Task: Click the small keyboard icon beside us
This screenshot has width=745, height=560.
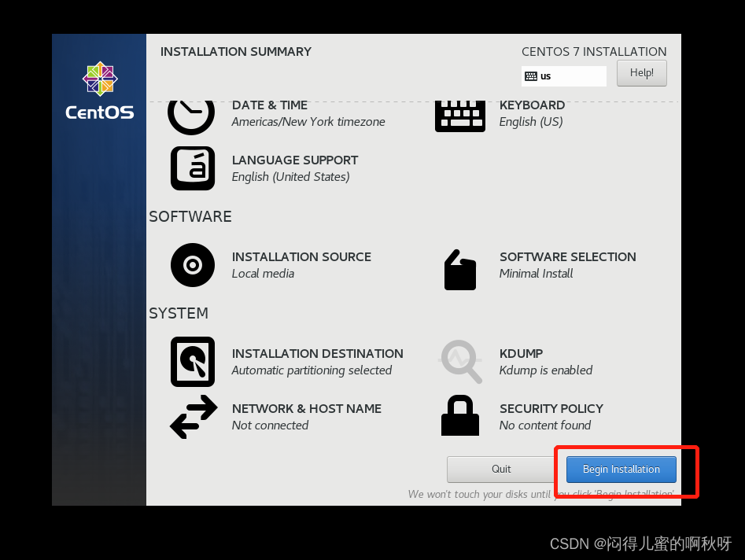Action: 531,76
